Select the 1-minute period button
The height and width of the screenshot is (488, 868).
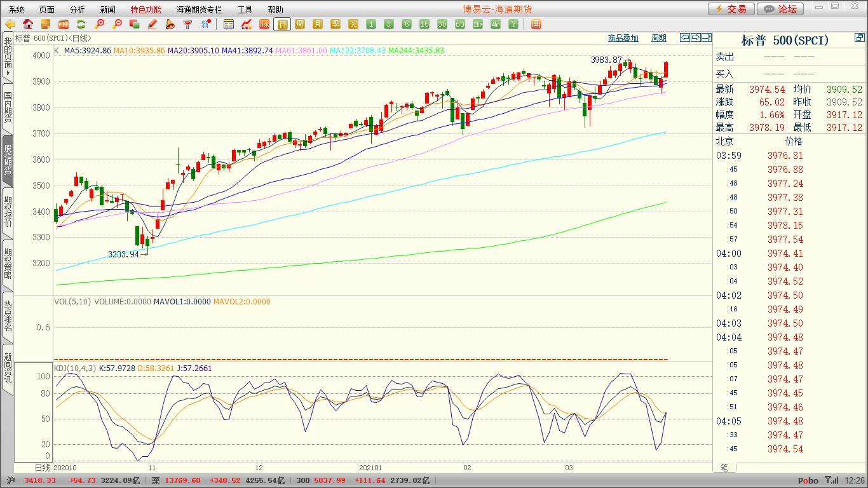pyautogui.click(x=371, y=24)
